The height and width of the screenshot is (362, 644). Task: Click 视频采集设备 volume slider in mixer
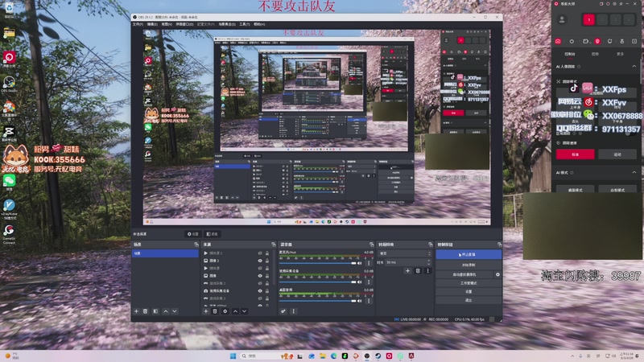(x=317, y=282)
